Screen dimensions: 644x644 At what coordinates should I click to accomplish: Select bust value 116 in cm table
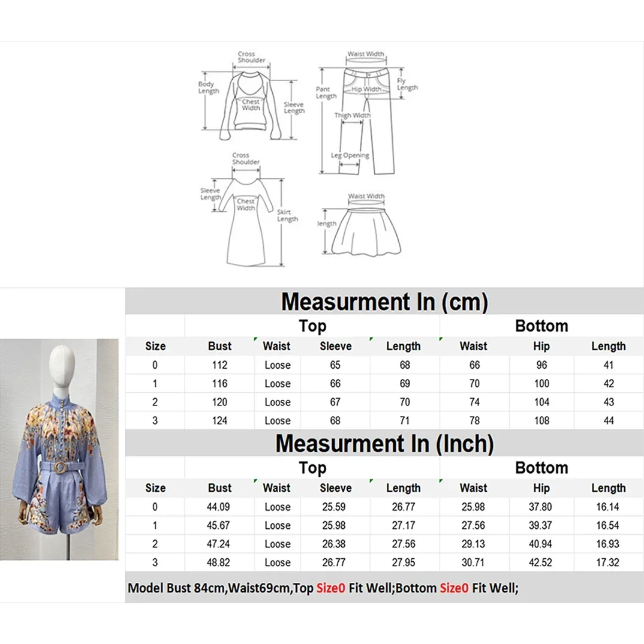[219, 383]
